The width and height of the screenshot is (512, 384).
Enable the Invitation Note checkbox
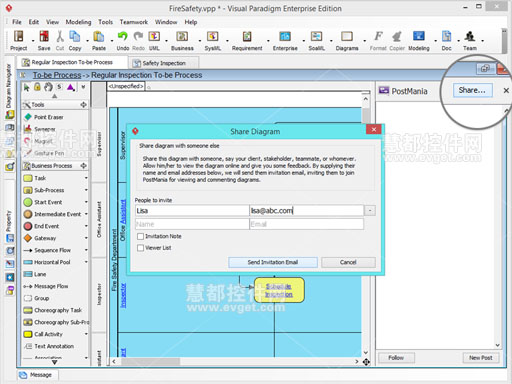pyautogui.click(x=141, y=236)
